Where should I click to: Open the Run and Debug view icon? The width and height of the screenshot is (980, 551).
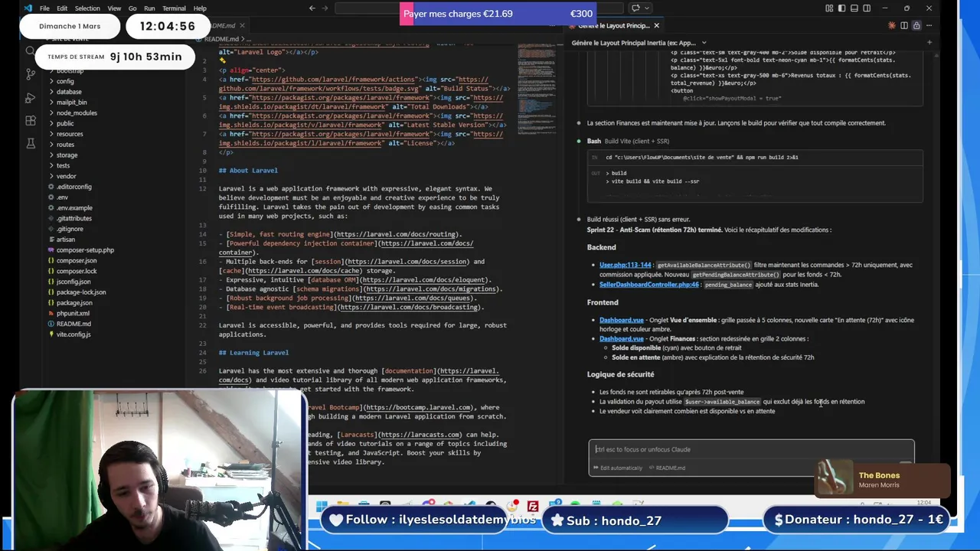pyautogui.click(x=31, y=97)
